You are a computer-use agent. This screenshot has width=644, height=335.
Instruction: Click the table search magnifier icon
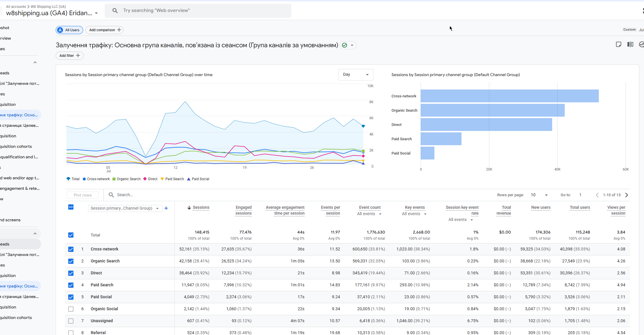click(x=111, y=195)
